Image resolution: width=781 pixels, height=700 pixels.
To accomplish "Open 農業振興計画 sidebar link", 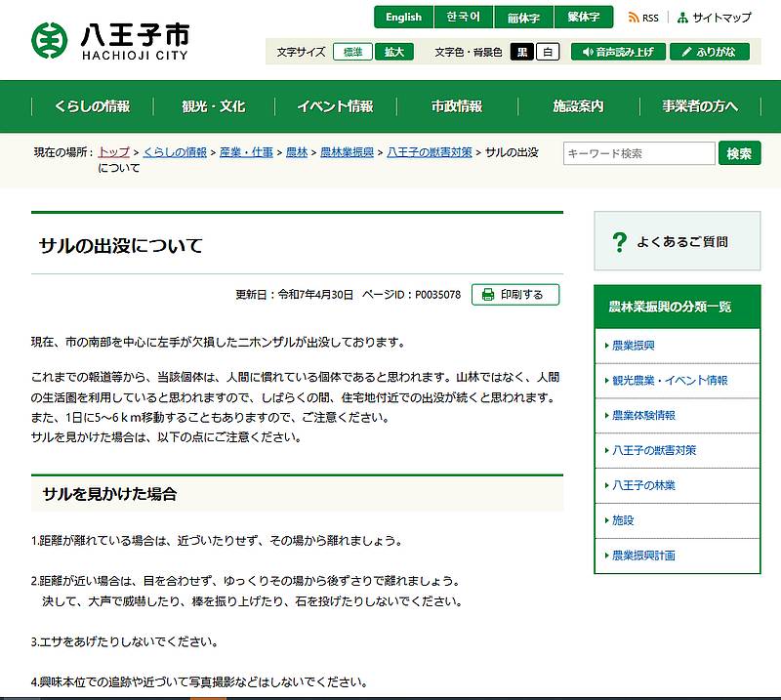I will click(x=643, y=555).
